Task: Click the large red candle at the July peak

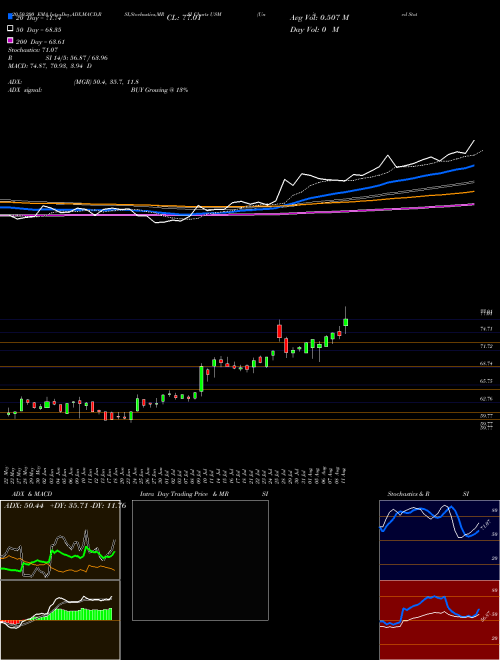Action: pos(279,331)
